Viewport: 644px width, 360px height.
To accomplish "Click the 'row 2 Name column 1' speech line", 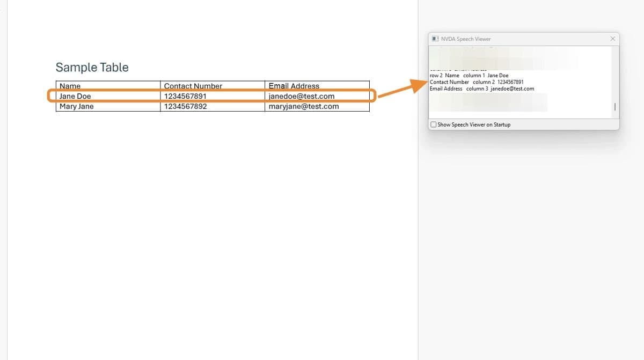I will click(469, 76).
